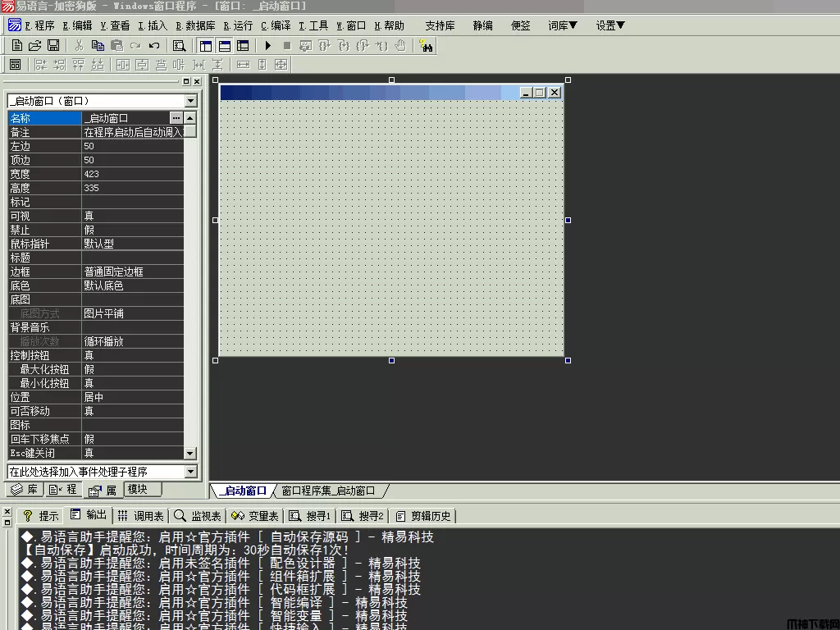Open the 编译 menu
The image size is (840, 630).
(x=276, y=25)
